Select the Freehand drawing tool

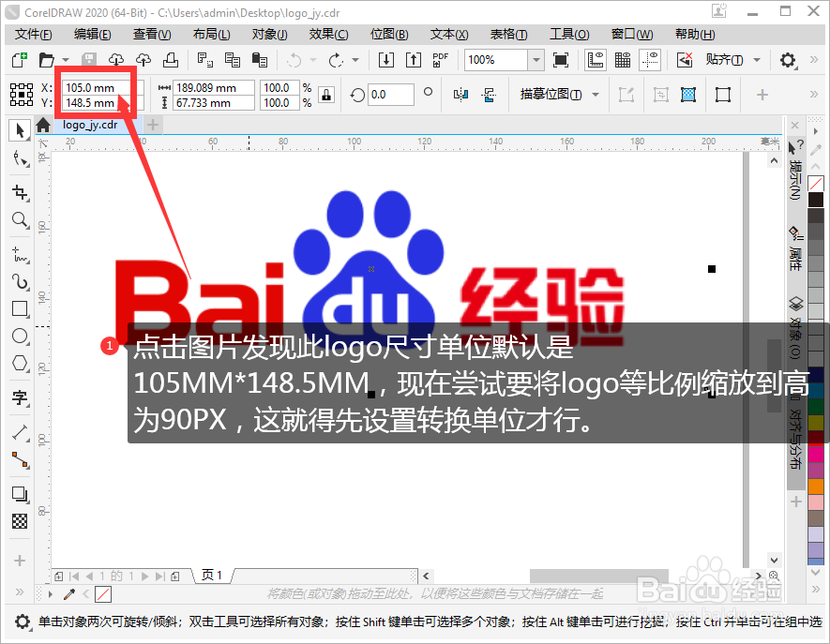[20, 255]
